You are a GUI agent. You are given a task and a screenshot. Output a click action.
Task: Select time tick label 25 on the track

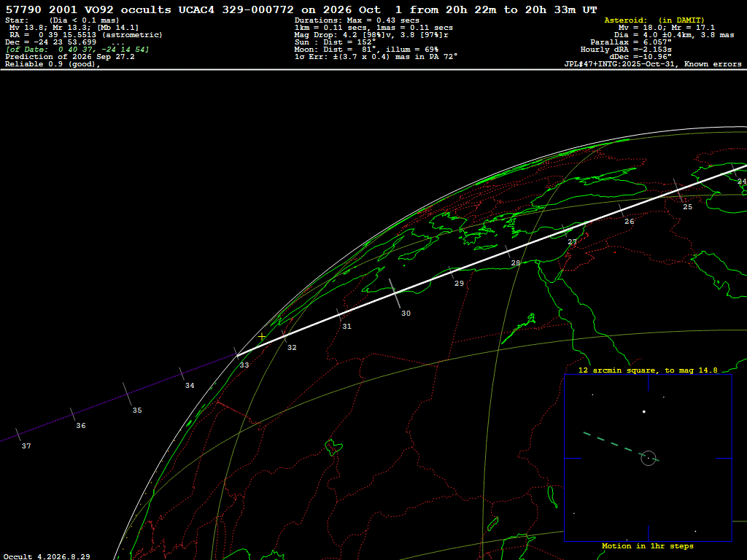687,206
